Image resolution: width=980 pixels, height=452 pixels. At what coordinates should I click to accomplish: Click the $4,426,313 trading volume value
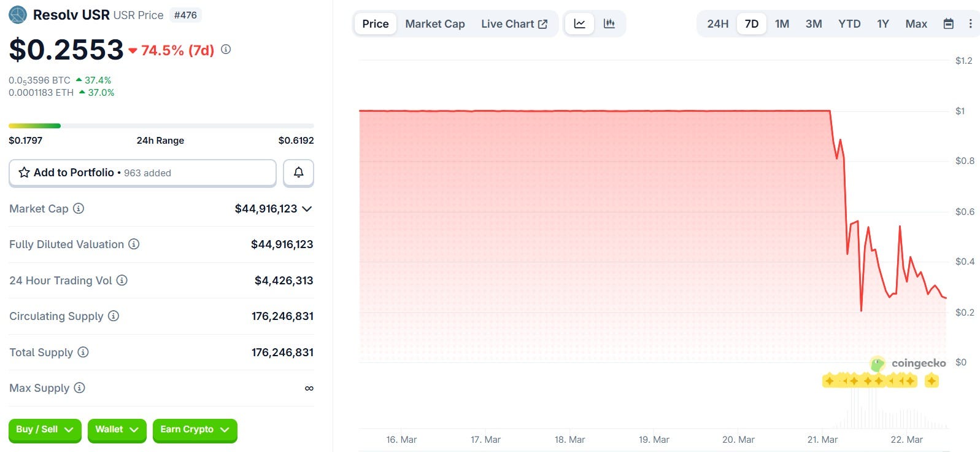[284, 281]
